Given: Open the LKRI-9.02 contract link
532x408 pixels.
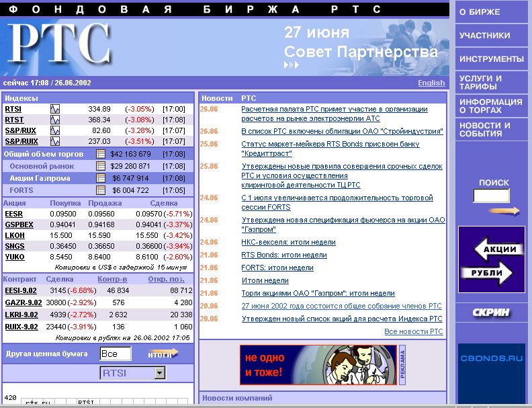Looking at the screenshot, I should tap(21, 315).
